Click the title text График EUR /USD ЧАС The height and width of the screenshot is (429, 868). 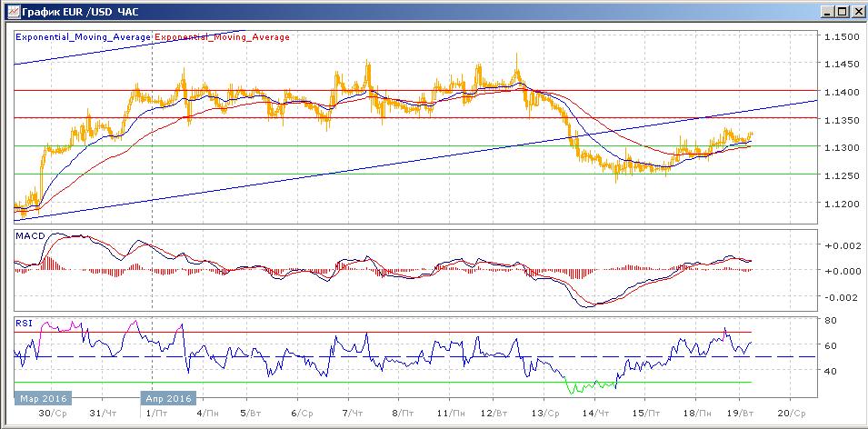tap(80, 11)
